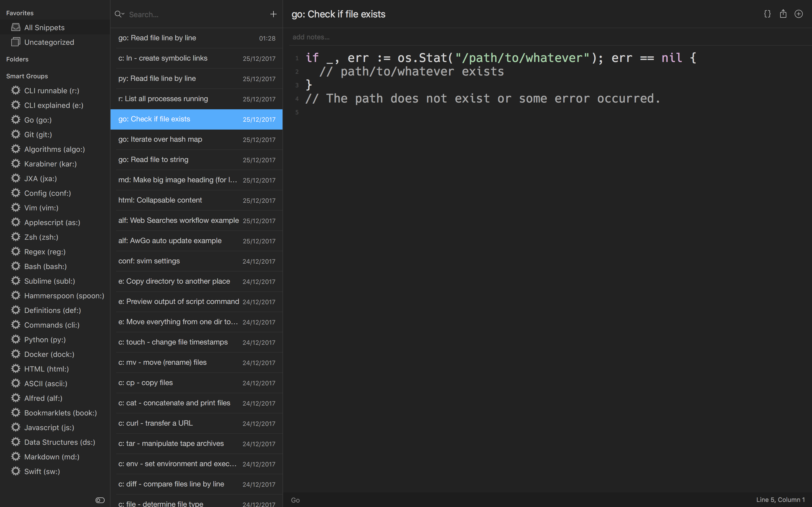This screenshot has width=812, height=507.
Task: Click the gear icon beside Docker (dock:)
Action: [16, 354]
